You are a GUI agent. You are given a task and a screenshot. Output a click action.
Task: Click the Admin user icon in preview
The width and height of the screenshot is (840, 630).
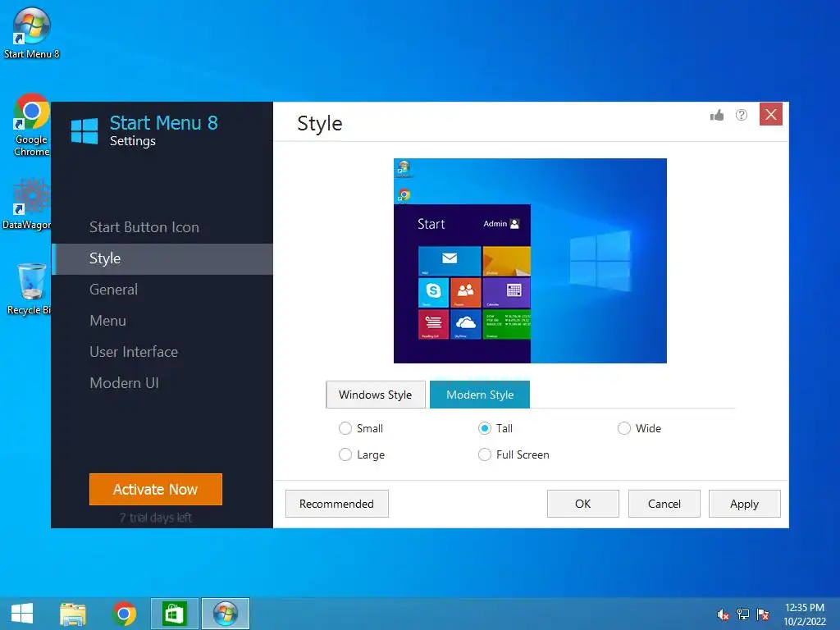(514, 224)
